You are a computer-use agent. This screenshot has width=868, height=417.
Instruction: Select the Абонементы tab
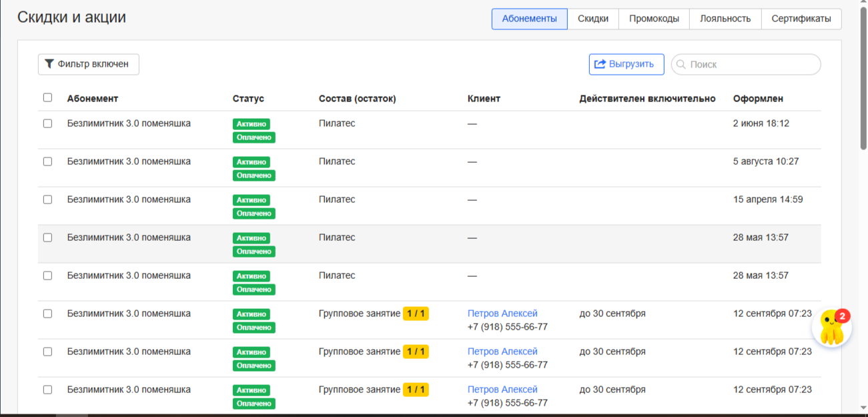point(529,19)
